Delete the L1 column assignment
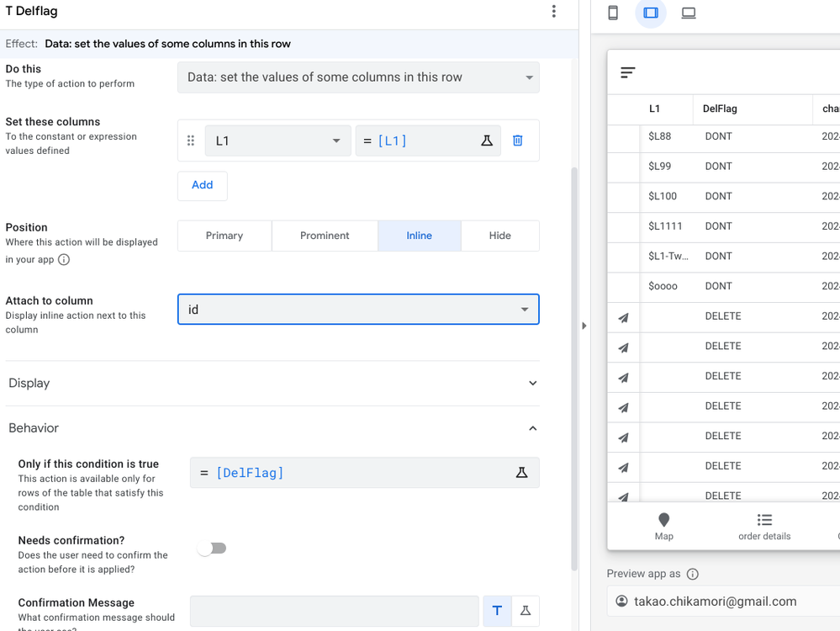Image resolution: width=840 pixels, height=631 pixels. coord(517,141)
